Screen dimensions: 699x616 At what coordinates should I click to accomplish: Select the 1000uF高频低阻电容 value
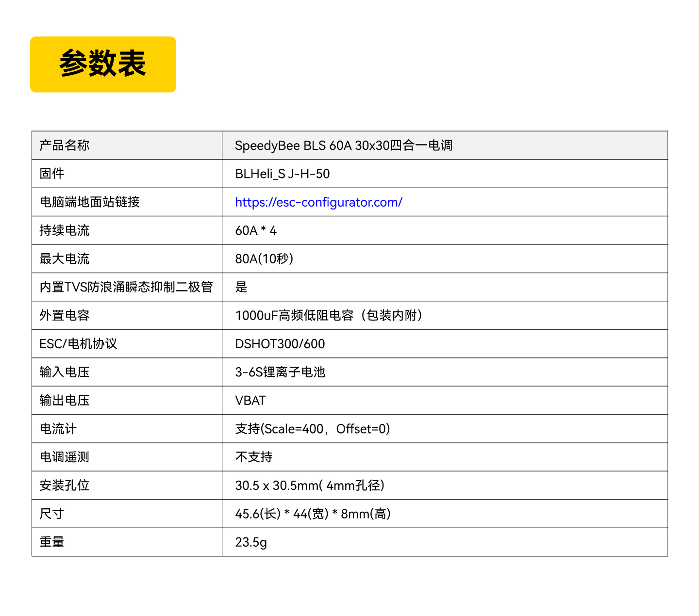(x=329, y=316)
